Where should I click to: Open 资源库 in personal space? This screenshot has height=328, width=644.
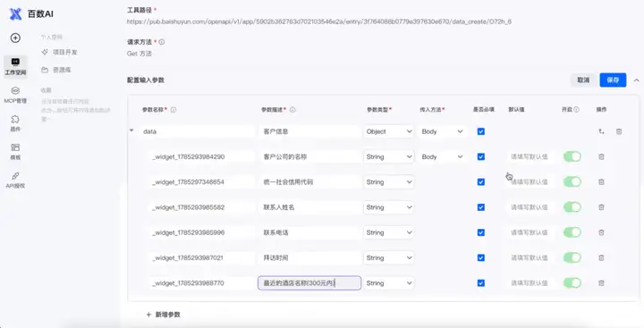56,70
